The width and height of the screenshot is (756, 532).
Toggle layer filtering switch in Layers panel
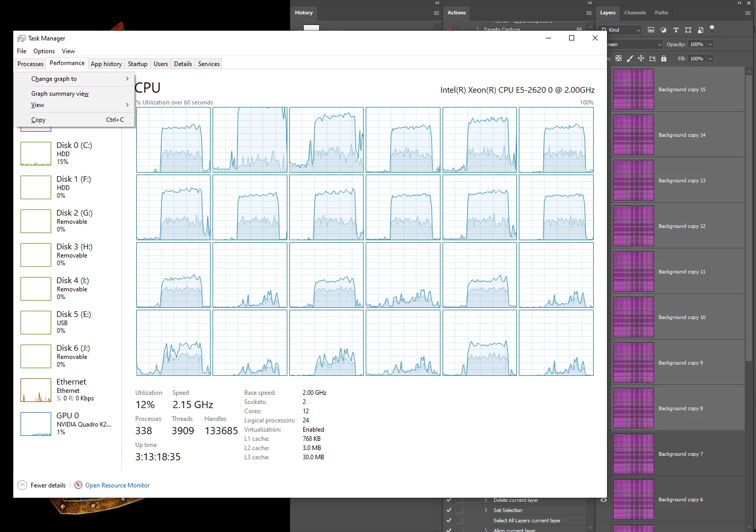(712, 29)
